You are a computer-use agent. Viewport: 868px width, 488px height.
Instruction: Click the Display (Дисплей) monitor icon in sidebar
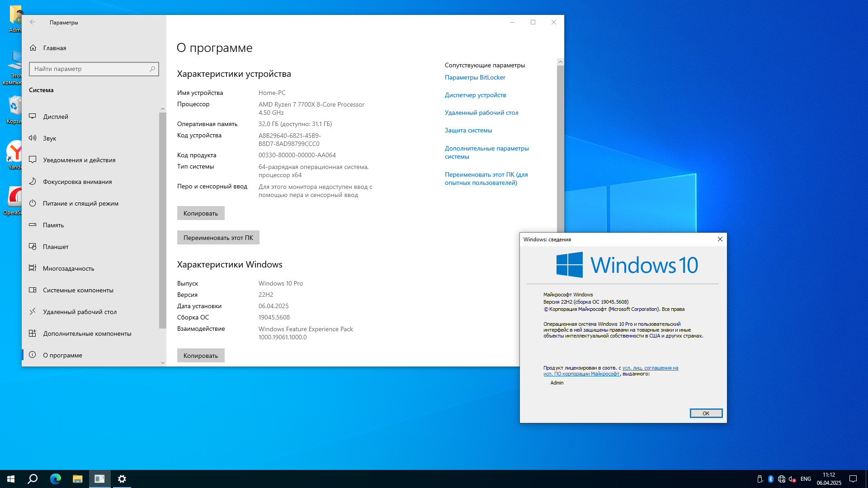(33, 116)
